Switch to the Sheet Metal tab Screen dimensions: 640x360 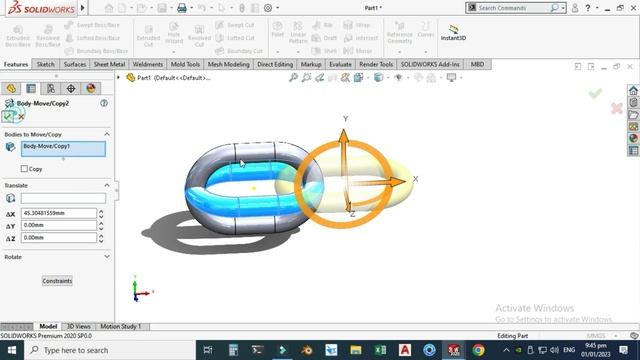(x=109, y=64)
